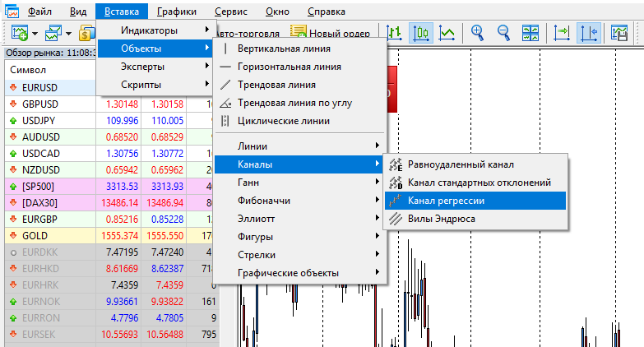
Task: Toggle chart auto scroll button
Action: [x=562, y=33]
